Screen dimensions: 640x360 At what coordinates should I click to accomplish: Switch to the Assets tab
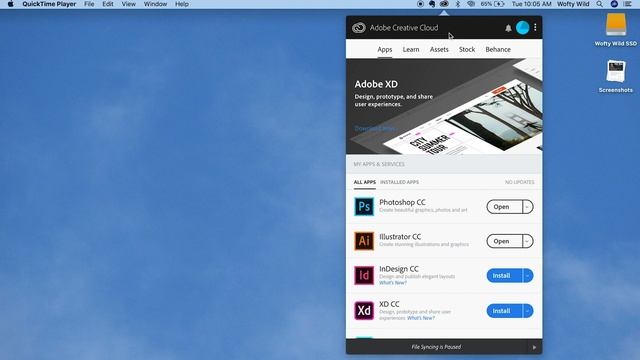tap(439, 49)
